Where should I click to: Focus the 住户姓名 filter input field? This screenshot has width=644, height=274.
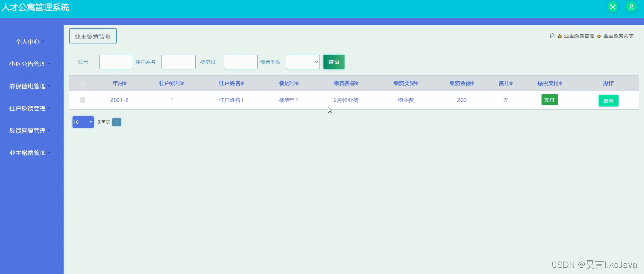click(x=178, y=62)
